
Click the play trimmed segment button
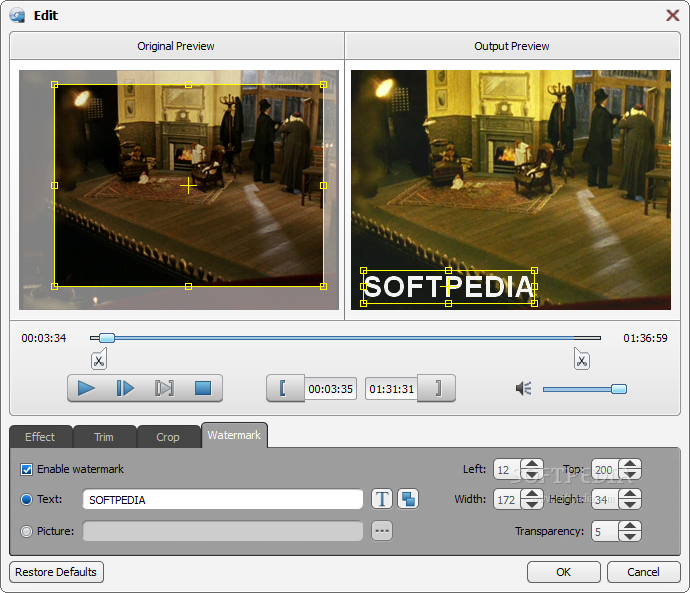(x=164, y=388)
